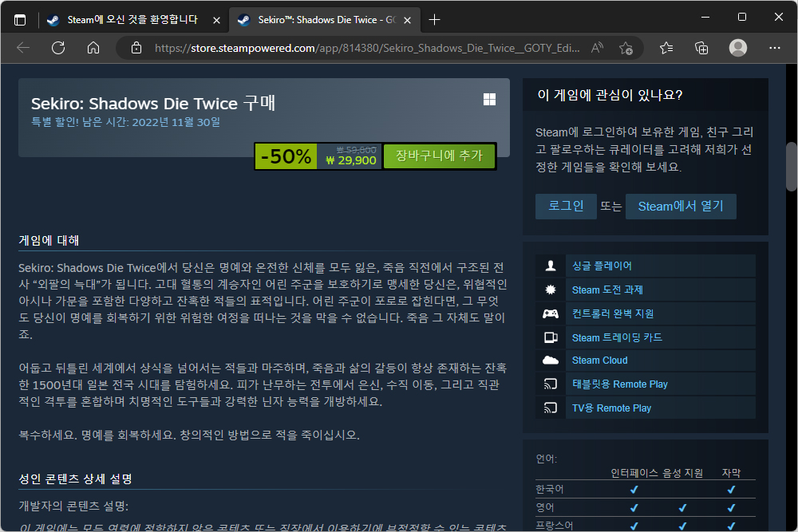This screenshot has width=798, height=532.
Task: Click the 음성 지원 column header
Action: pyautogui.click(x=682, y=473)
